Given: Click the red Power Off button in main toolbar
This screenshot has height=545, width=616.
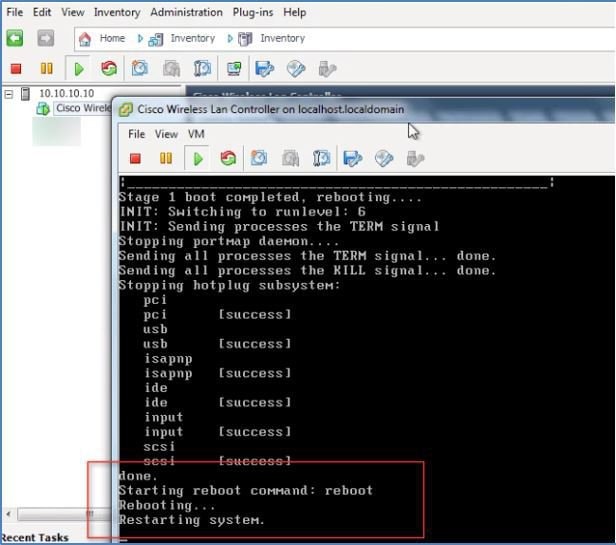Looking at the screenshot, I should pos(16,69).
